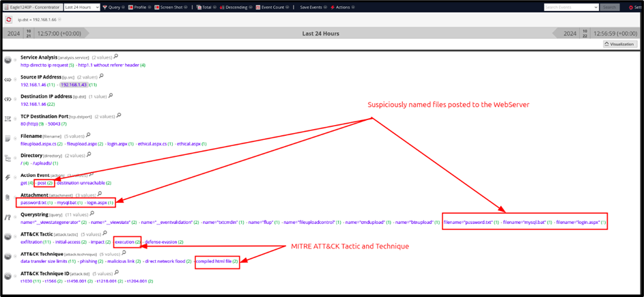Open the Actions menu

click(x=346, y=8)
